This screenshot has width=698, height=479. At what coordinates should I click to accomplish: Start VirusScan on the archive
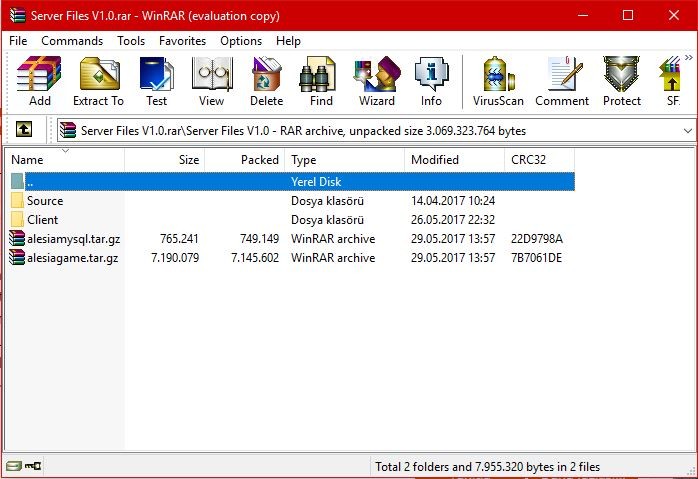tap(498, 81)
